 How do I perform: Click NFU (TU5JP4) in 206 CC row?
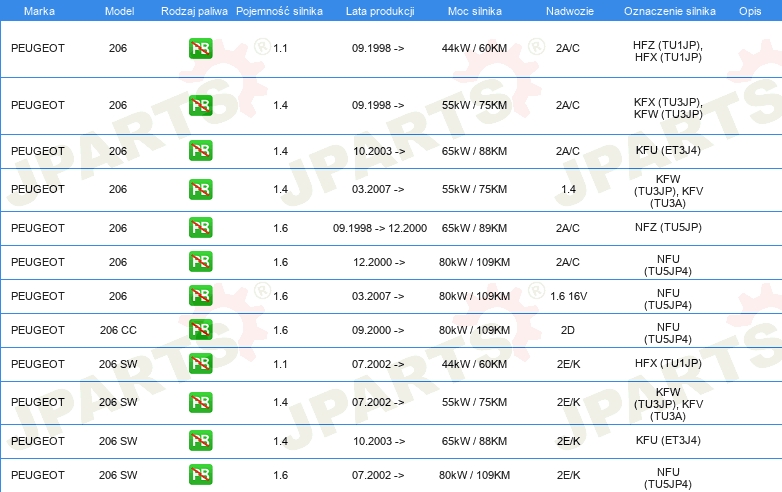tap(668, 333)
